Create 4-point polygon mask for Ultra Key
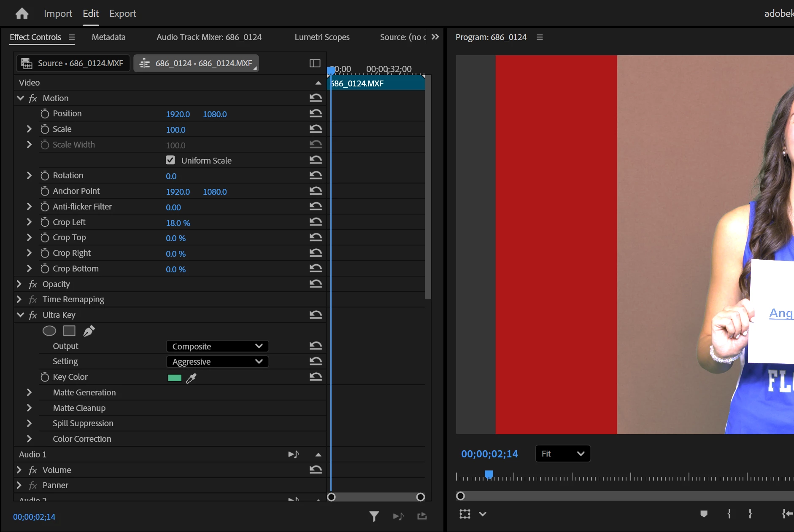The image size is (794, 532). [x=69, y=331]
